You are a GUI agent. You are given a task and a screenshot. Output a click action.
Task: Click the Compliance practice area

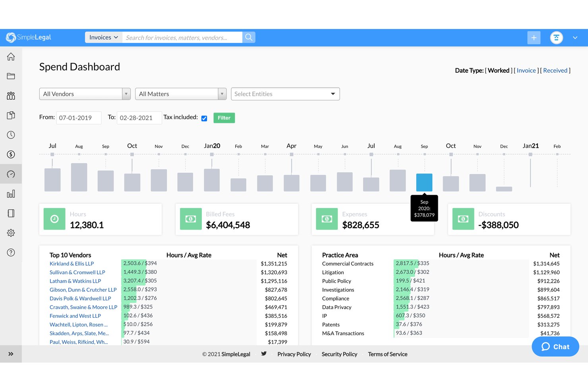336,299
